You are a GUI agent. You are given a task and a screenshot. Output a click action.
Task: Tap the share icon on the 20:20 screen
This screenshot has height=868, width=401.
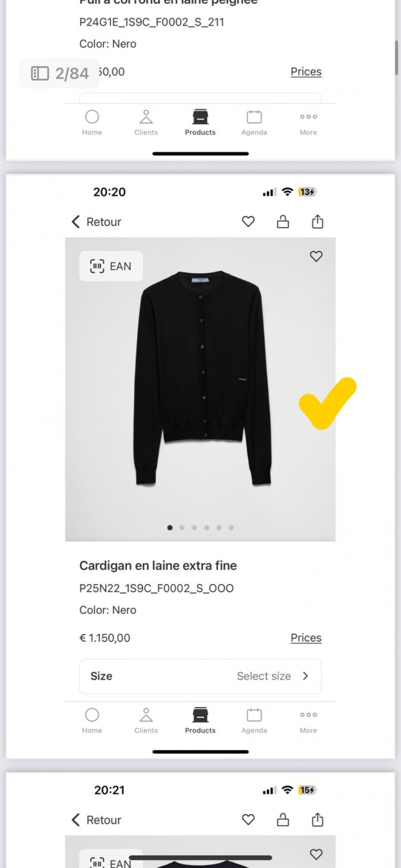[318, 221]
